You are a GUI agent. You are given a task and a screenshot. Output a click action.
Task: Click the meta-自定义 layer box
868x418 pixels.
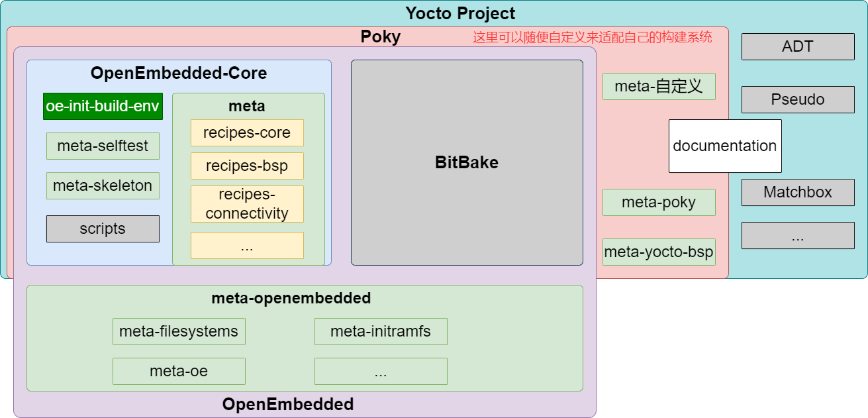pyautogui.click(x=659, y=86)
